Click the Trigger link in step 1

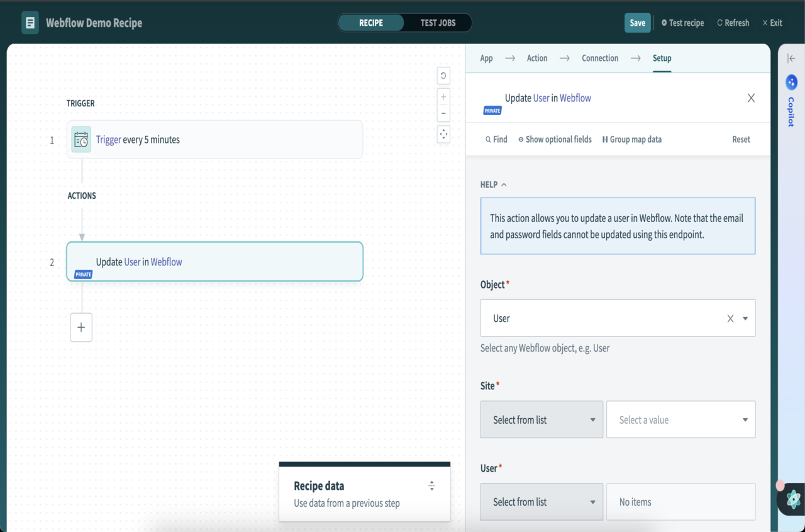point(108,140)
